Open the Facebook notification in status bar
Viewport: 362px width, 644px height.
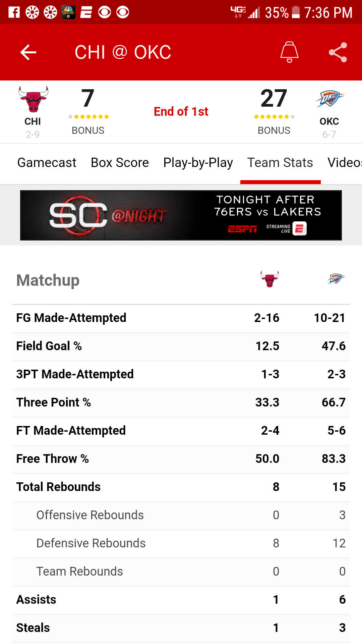pyautogui.click(x=14, y=12)
